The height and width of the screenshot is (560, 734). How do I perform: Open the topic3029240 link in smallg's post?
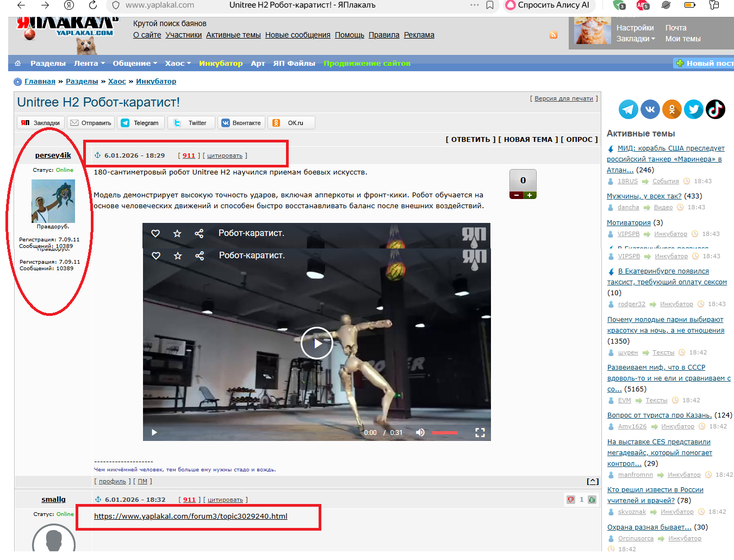tap(191, 516)
